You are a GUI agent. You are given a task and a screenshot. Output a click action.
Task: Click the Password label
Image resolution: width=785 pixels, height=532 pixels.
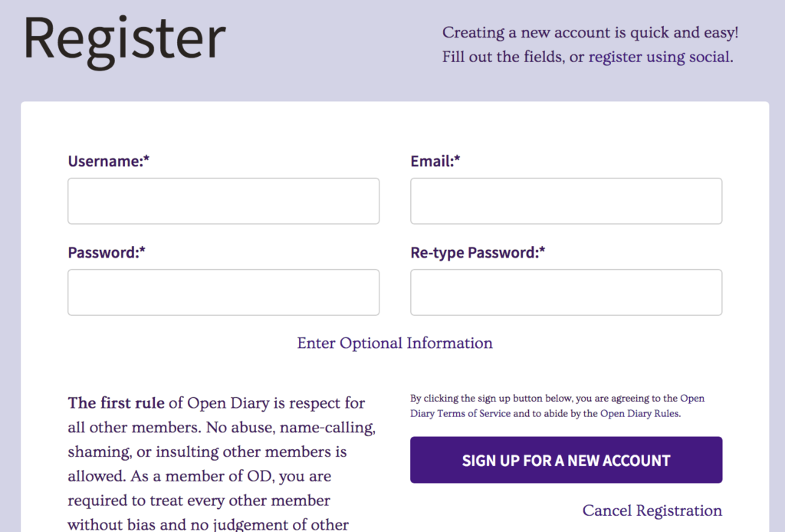107,253
